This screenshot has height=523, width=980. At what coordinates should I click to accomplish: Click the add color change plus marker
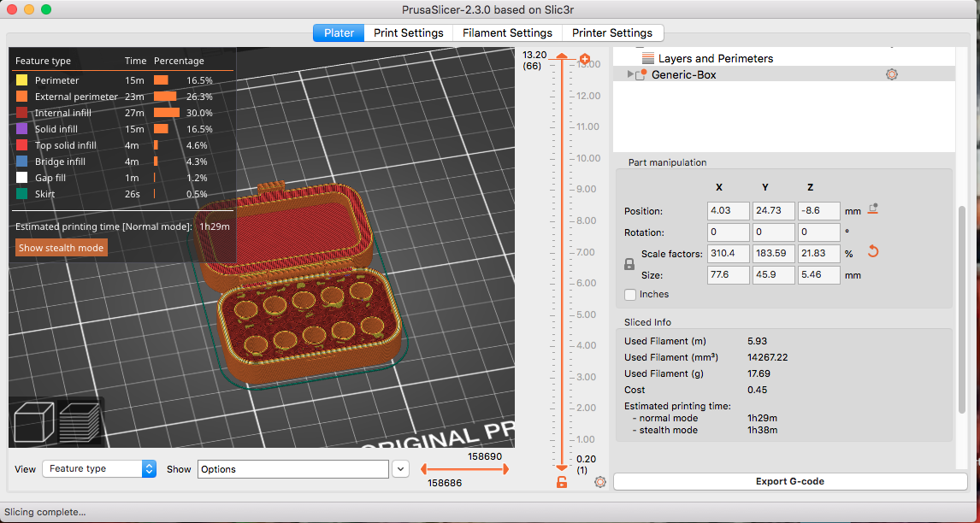pos(585,59)
